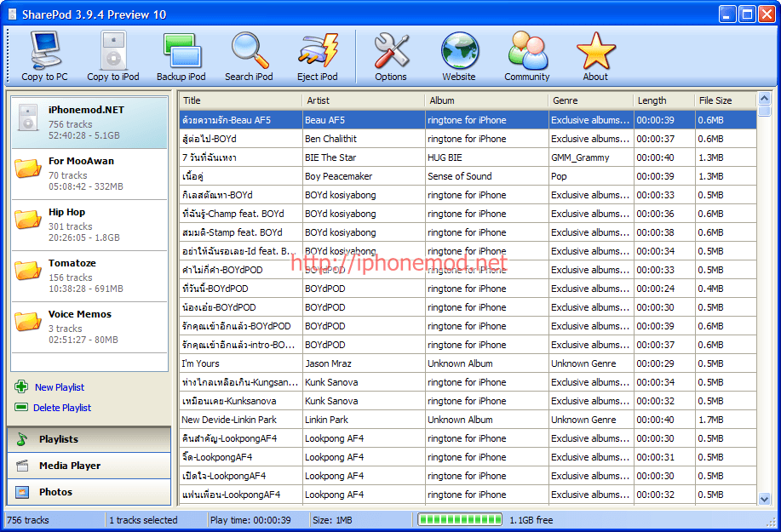
Task: Click the green minus Delete Playlist icon
Action: click(x=21, y=407)
